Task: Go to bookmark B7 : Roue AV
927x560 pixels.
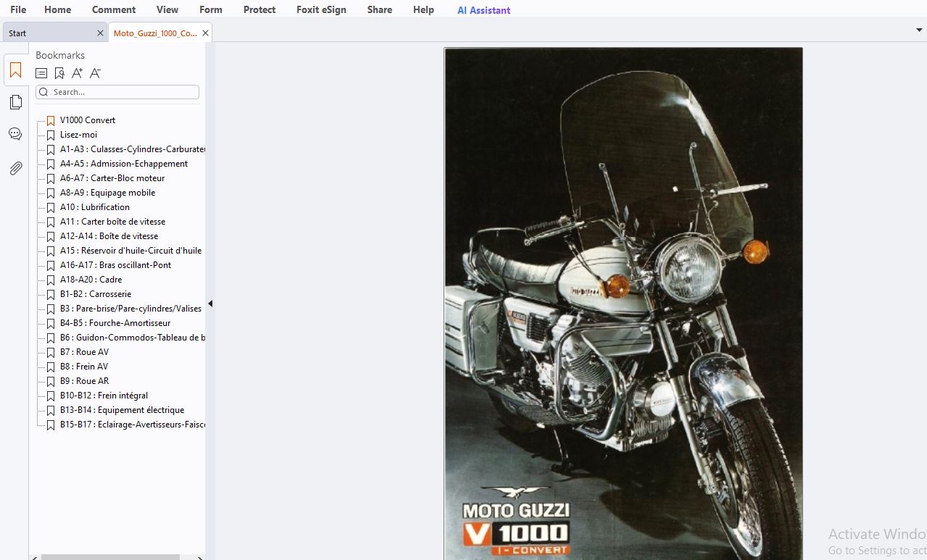Action: pyautogui.click(x=84, y=352)
